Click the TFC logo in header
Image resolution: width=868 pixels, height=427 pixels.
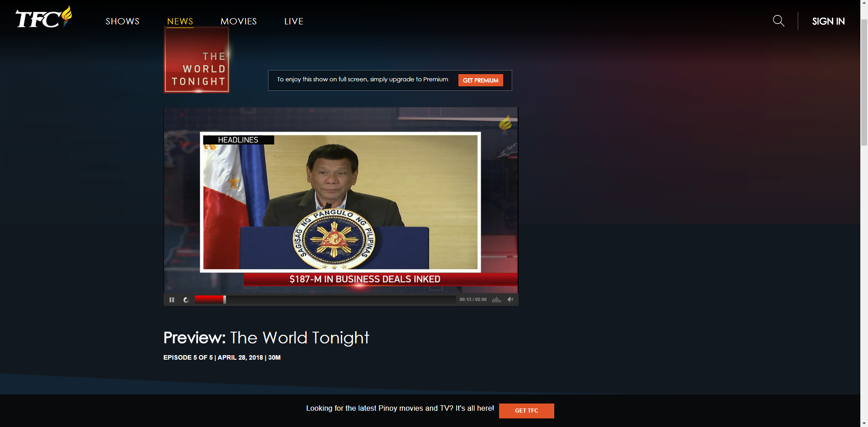click(x=43, y=17)
